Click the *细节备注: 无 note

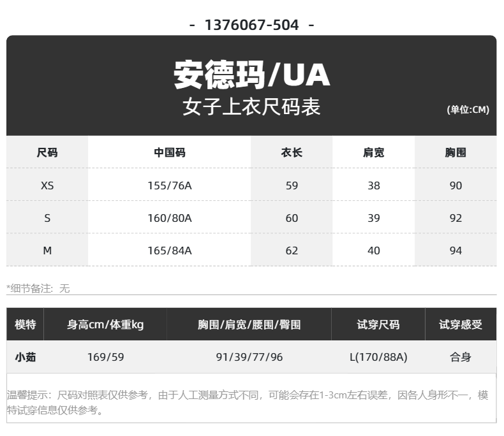pos(38,288)
